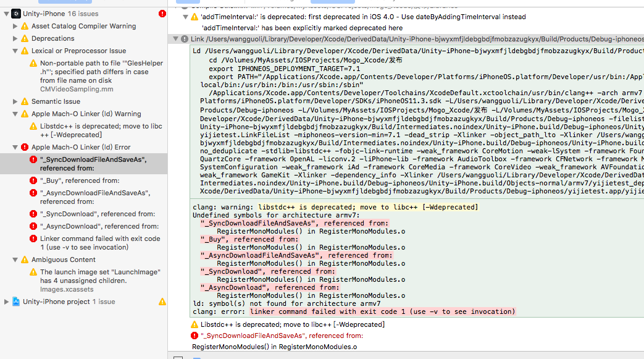Collapse the Ambiguous Content group

pyautogui.click(x=15, y=260)
